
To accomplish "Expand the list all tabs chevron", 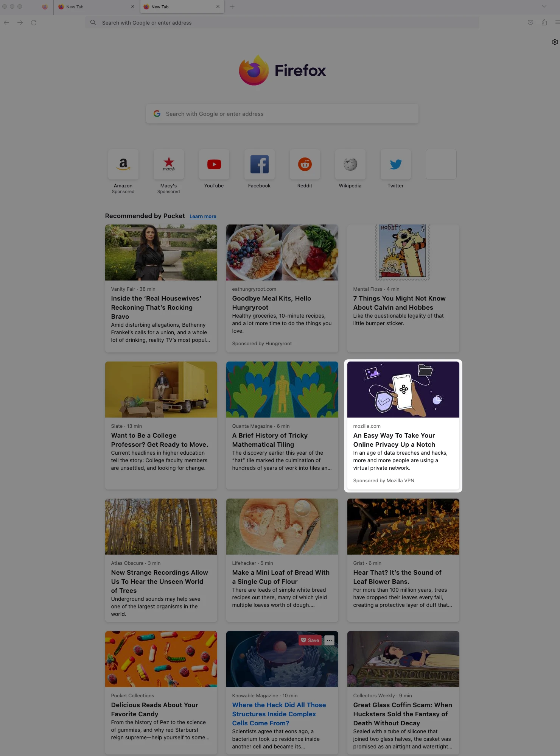I will point(544,6).
